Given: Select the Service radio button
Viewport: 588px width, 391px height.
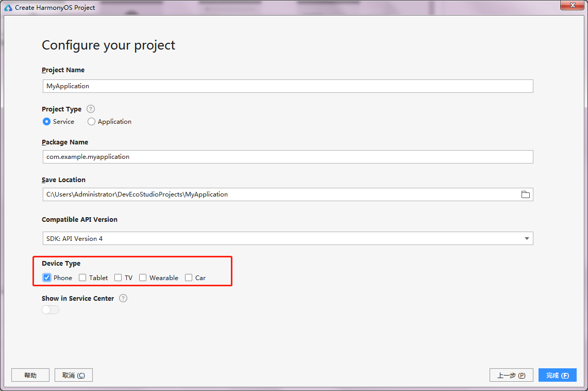Looking at the screenshot, I should tap(46, 122).
